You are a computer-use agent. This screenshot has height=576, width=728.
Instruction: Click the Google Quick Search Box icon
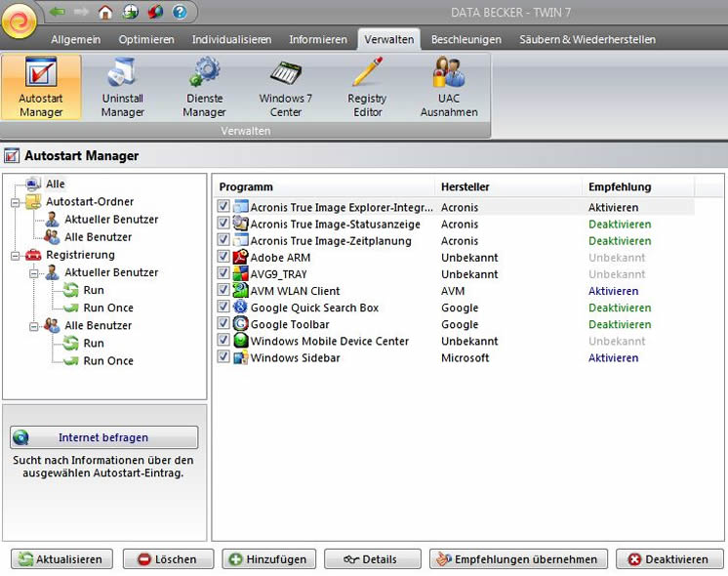pyautogui.click(x=240, y=308)
